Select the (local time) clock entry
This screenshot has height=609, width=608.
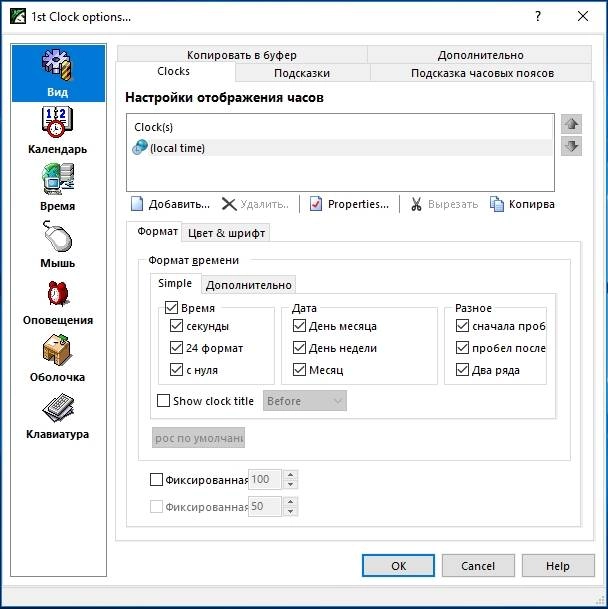click(x=342, y=148)
